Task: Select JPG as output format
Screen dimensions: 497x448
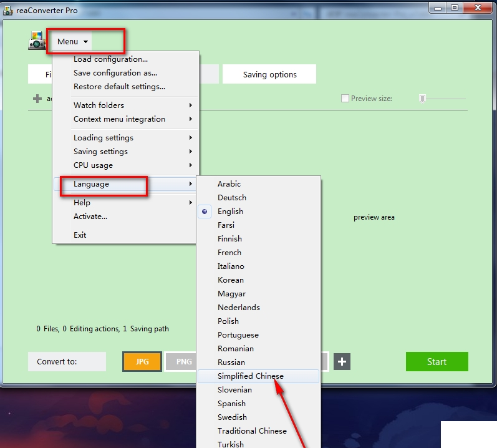Action: click(x=142, y=362)
